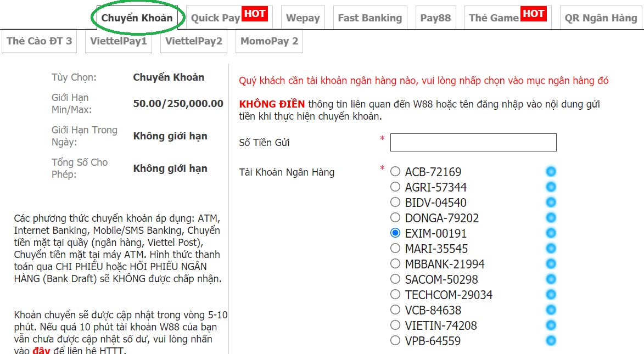The height and width of the screenshot is (354, 644).
Task: Choose the DONGA-79202 radio option
Action: point(395,218)
